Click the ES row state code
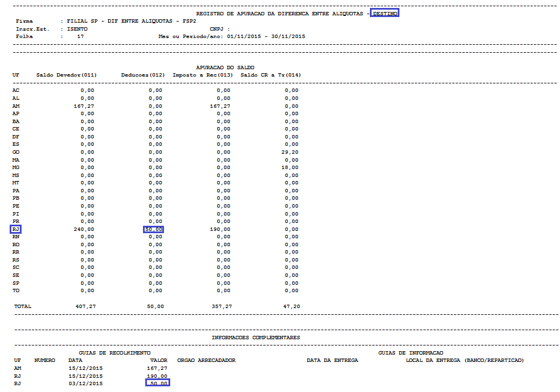This screenshot has height=392, width=560. pos(16,145)
